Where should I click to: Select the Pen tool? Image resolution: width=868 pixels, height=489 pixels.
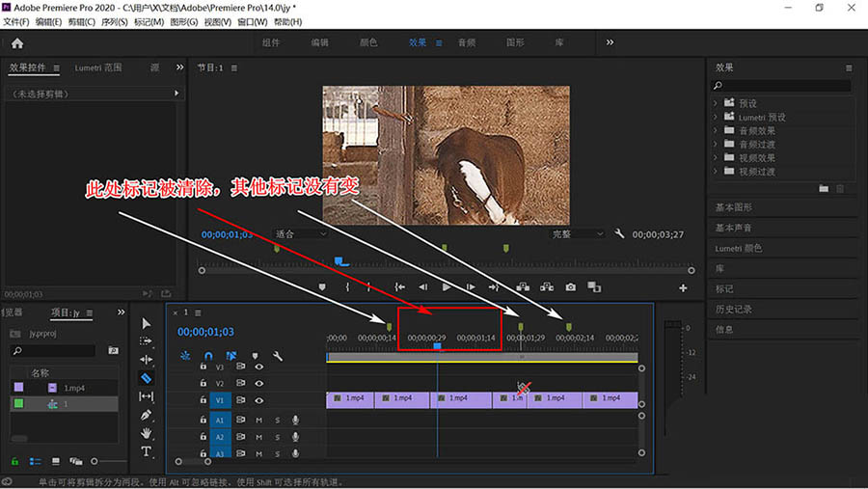(x=147, y=415)
